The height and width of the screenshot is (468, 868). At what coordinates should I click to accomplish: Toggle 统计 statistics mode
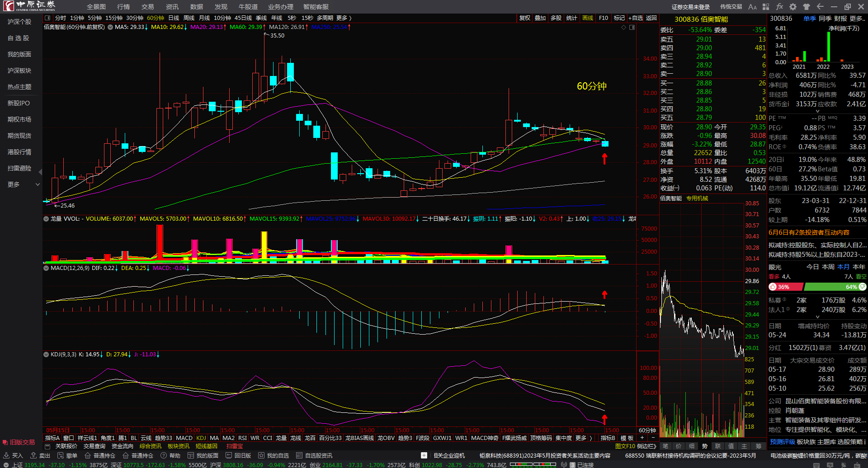click(572, 18)
